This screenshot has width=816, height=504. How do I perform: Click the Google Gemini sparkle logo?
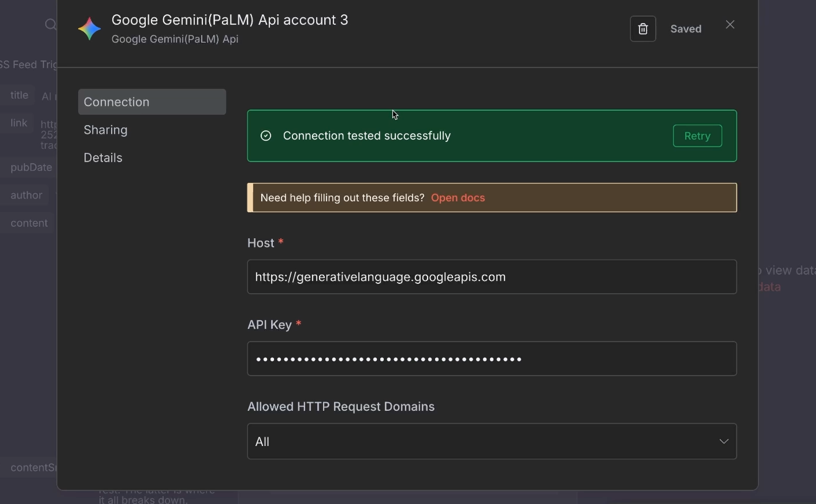tap(89, 29)
